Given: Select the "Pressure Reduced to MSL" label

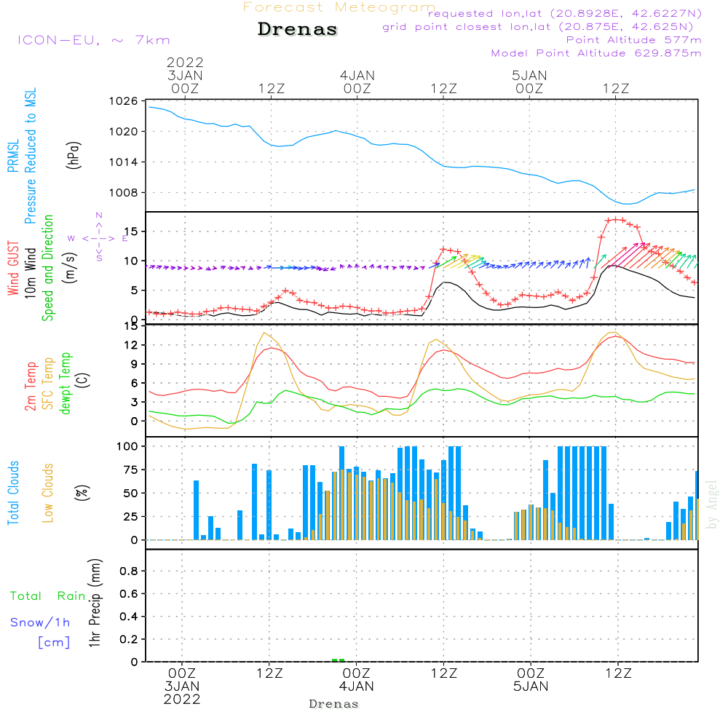Looking at the screenshot, I should coord(30,156).
